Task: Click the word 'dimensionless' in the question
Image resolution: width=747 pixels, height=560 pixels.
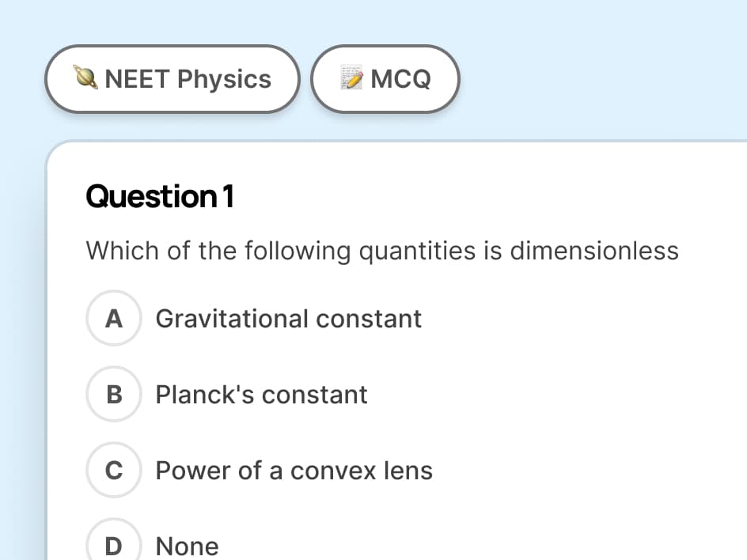Action: (594, 251)
